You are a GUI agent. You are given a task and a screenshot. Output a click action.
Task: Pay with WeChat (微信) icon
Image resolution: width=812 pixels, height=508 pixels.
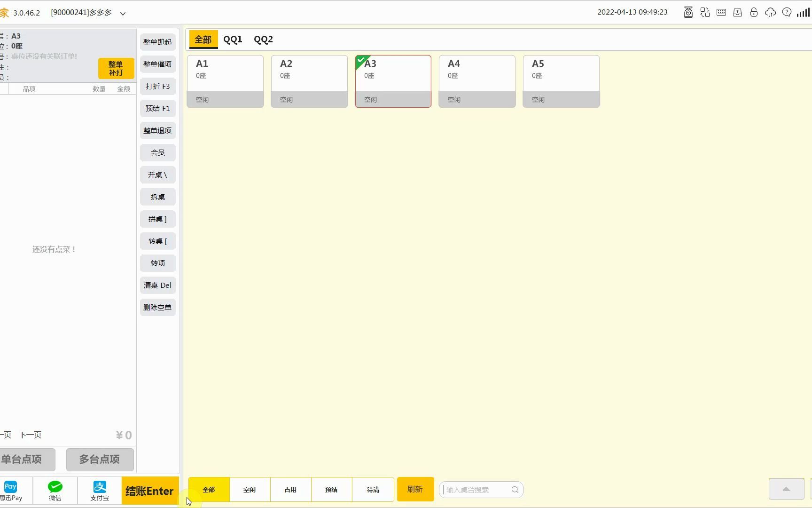[55, 491]
